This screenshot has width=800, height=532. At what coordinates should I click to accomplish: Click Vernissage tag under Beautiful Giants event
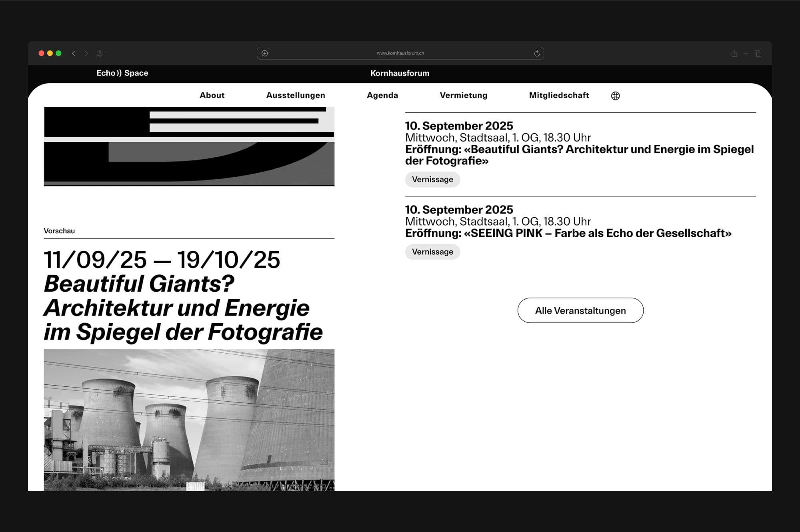tap(432, 180)
